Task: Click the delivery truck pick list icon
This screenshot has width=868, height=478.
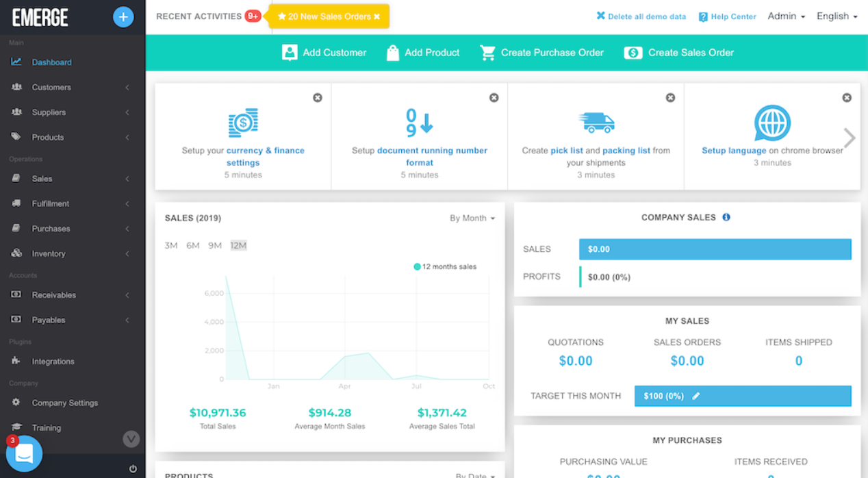Action: pyautogui.click(x=596, y=123)
